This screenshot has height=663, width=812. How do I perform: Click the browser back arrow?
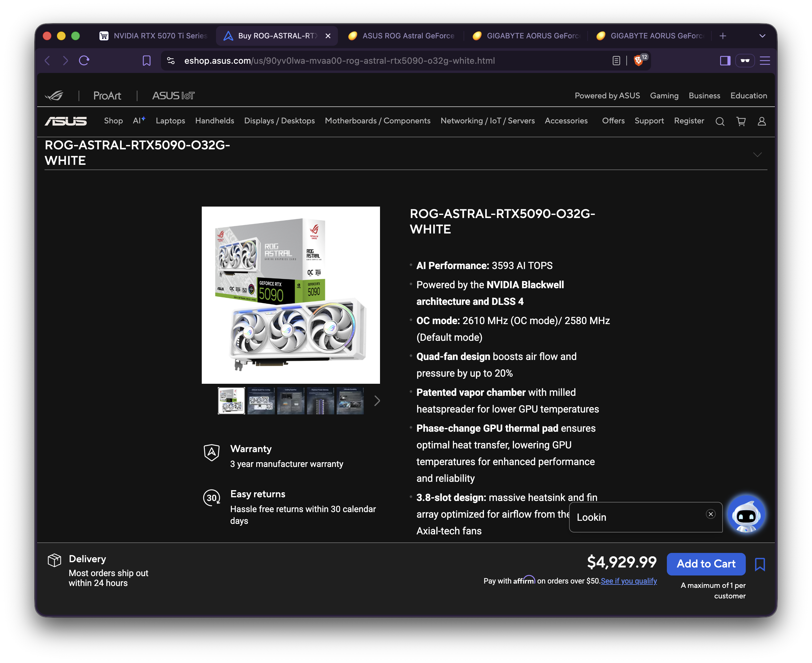click(x=47, y=61)
